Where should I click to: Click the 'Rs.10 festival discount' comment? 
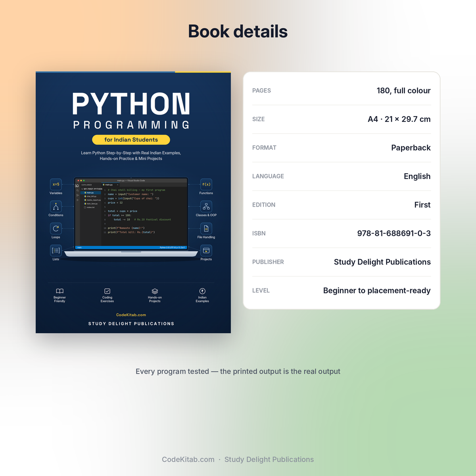(x=153, y=219)
